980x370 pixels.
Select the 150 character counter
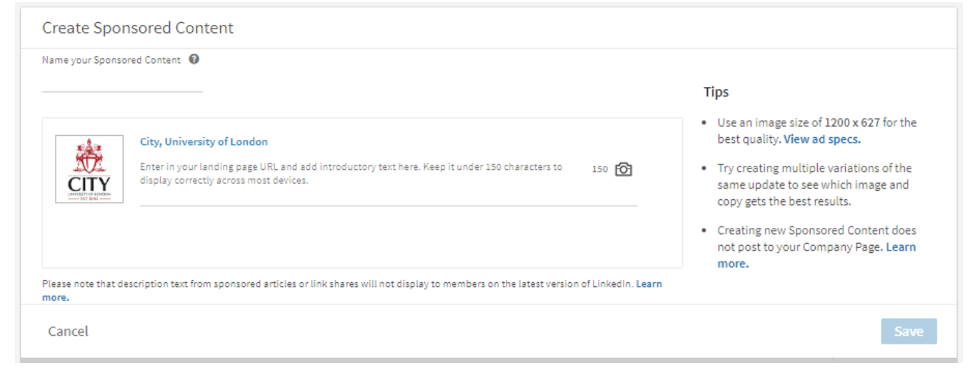pyautogui.click(x=600, y=169)
